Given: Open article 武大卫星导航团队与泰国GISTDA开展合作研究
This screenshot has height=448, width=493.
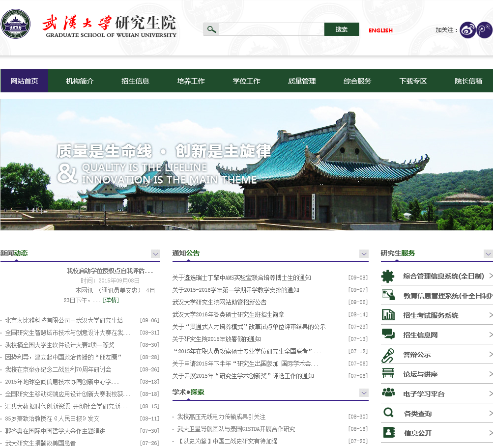Looking at the screenshot, I should (236, 429).
